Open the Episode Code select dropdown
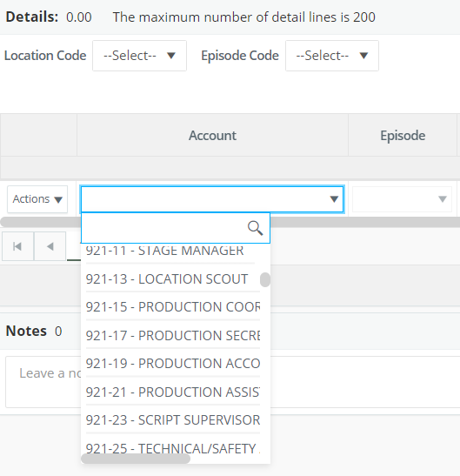 point(332,56)
